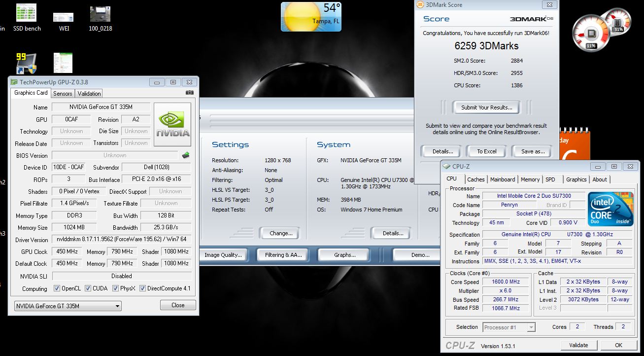Click the Demo button in 3DMark
The image size is (644, 356).
pos(416,255)
